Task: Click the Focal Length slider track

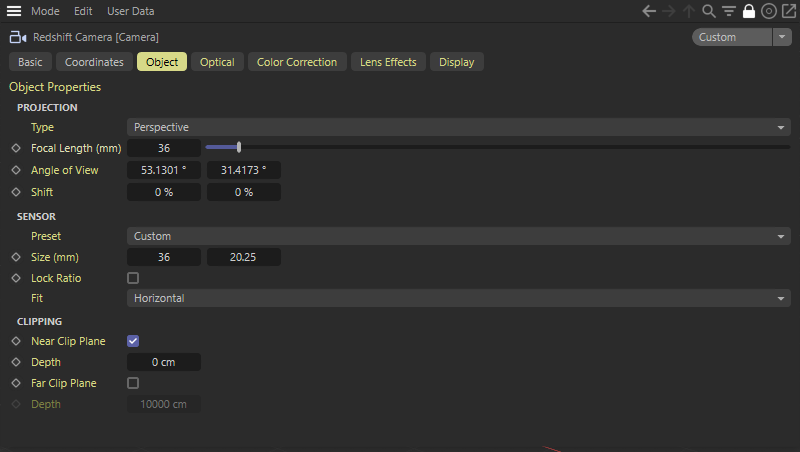Action: (x=498, y=147)
